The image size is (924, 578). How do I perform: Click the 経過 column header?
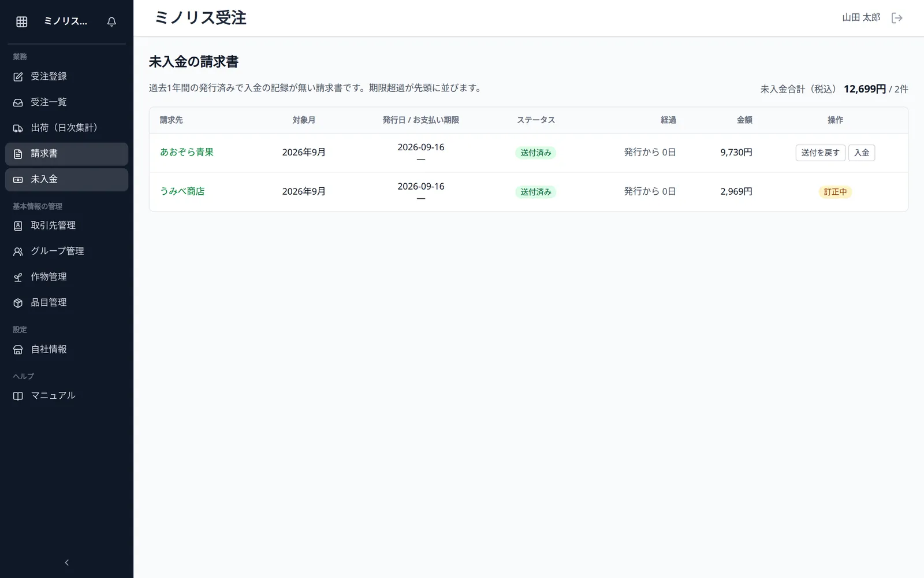click(668, 120)
